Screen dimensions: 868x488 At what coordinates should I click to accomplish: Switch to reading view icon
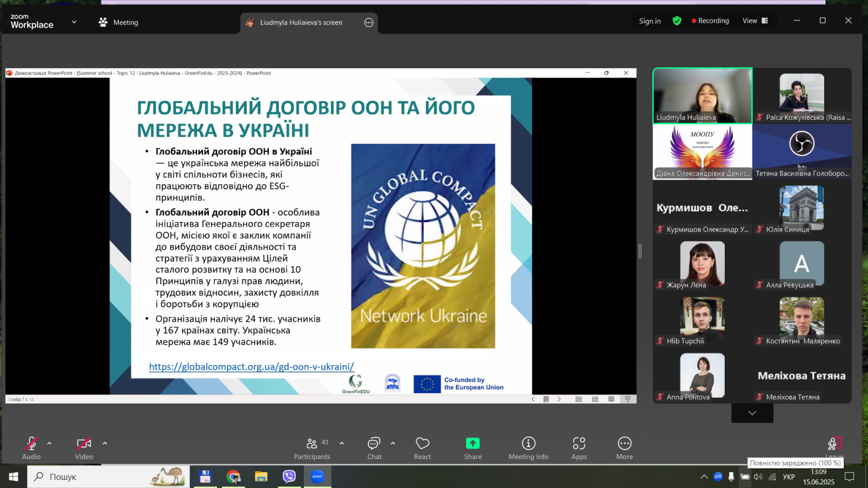(611, 399)
